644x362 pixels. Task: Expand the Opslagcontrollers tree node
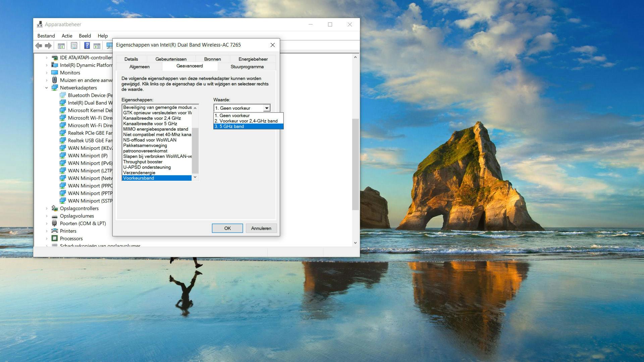47,208
